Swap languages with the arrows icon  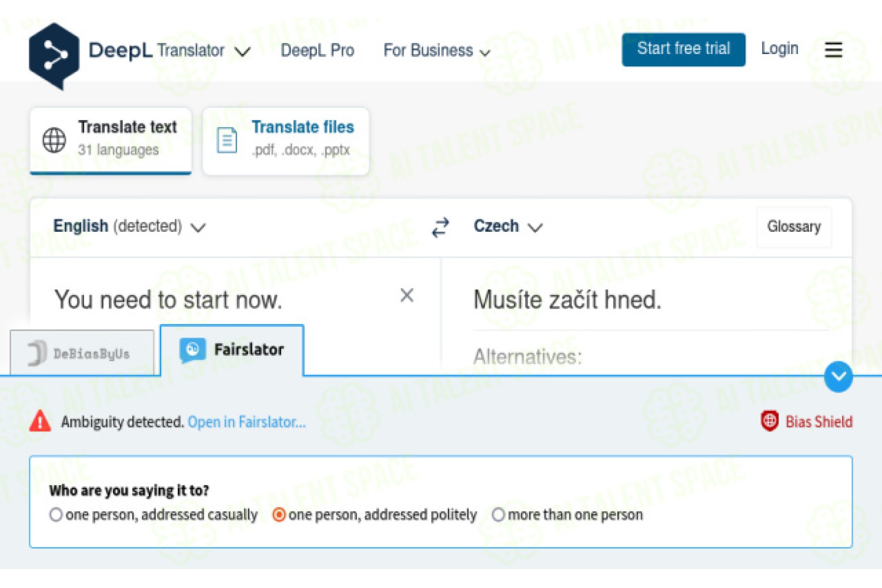point(440,227)
